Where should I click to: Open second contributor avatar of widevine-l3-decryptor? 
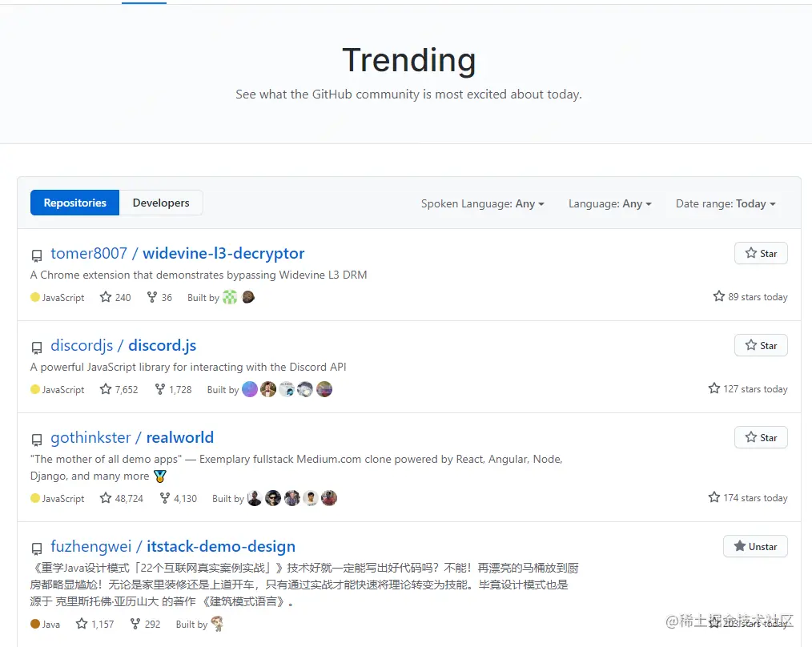click(x=248, y=297)
